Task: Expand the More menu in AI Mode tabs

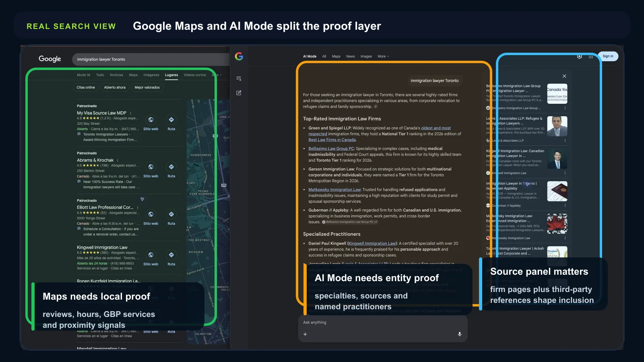Action: [383, 56]
